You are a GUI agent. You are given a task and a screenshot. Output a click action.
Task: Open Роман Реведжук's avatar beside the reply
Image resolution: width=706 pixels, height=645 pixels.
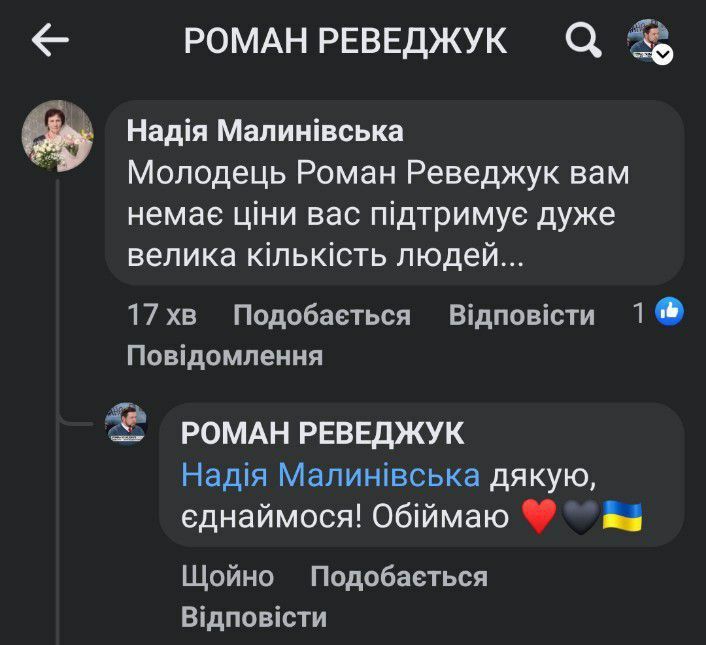(x=126, y=423)
